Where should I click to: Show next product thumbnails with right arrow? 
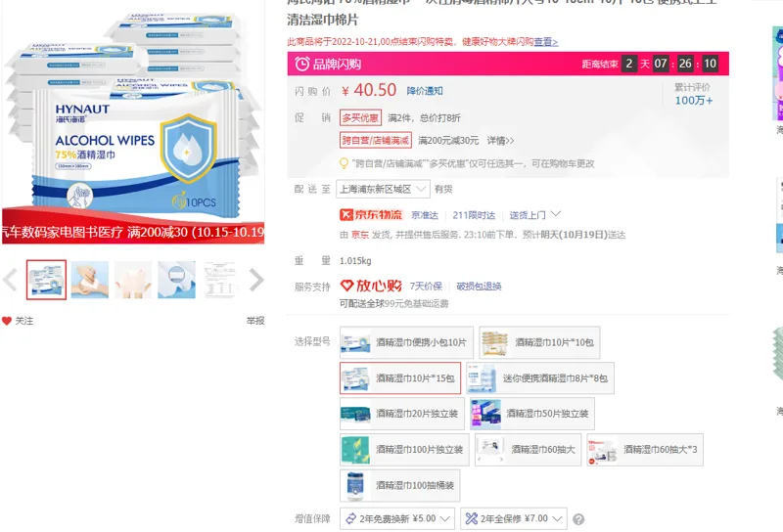click(256, 280)
